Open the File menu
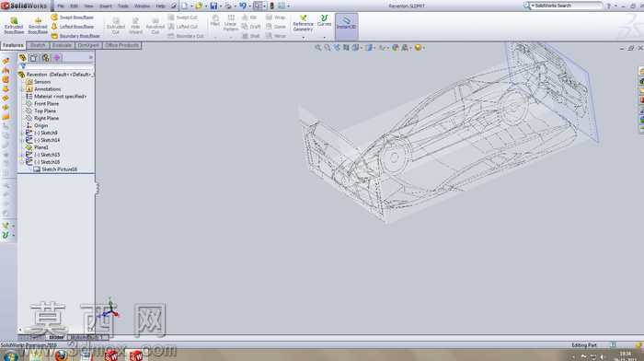644x361 pixels. [61, 6]
